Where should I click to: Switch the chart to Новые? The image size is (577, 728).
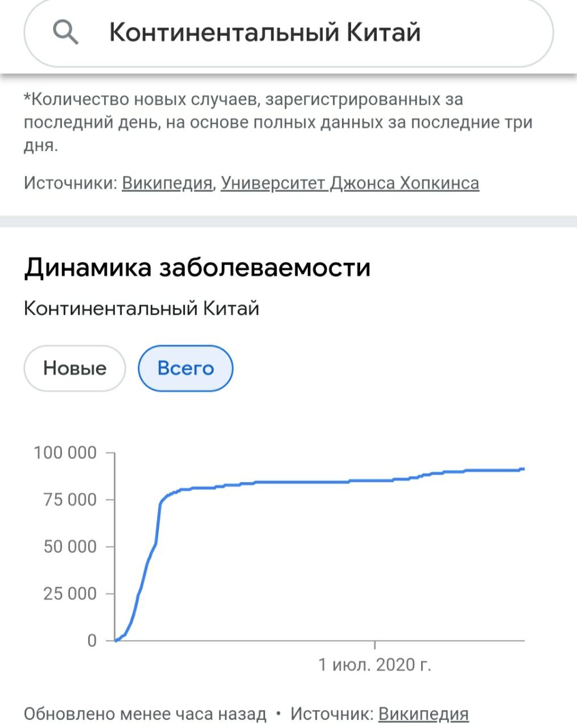75,369
